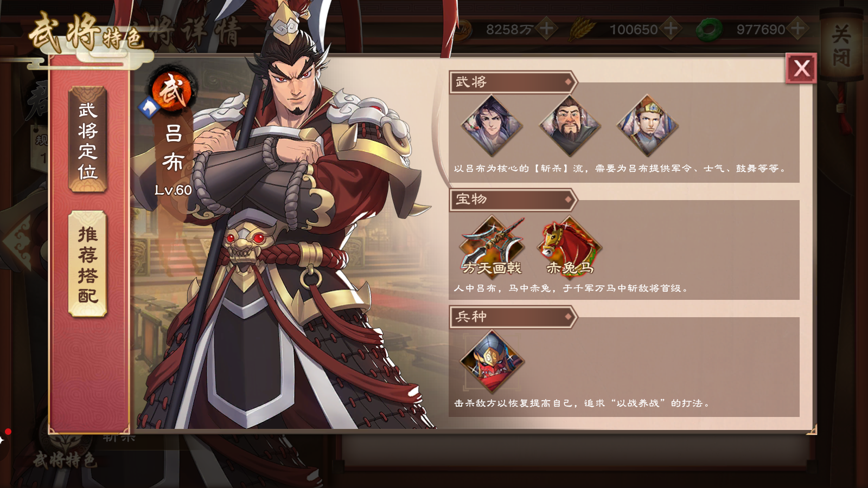Close the general details panel

coord(801,68)
